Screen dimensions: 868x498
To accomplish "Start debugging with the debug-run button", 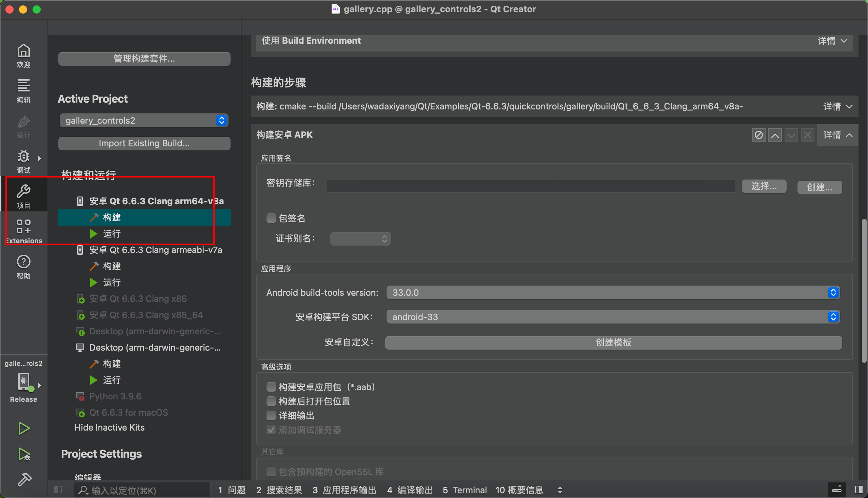I will click(x=24, y=454).
